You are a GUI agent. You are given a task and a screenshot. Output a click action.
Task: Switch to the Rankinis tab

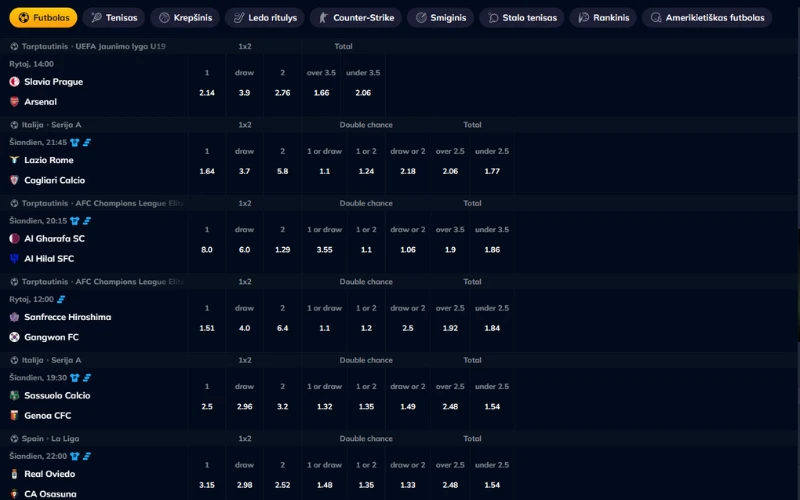click(604, 17)
